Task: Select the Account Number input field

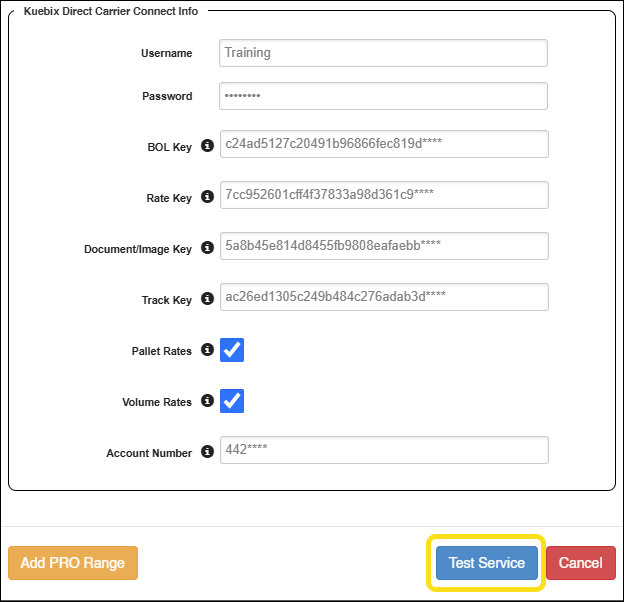Action: point(383,450)
